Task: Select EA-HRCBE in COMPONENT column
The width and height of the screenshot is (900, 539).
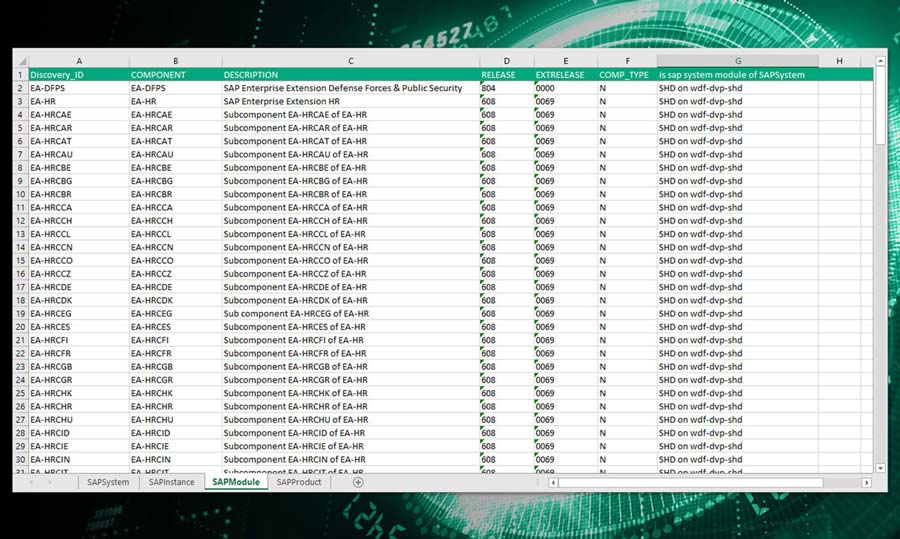Action: click(176, 168)
